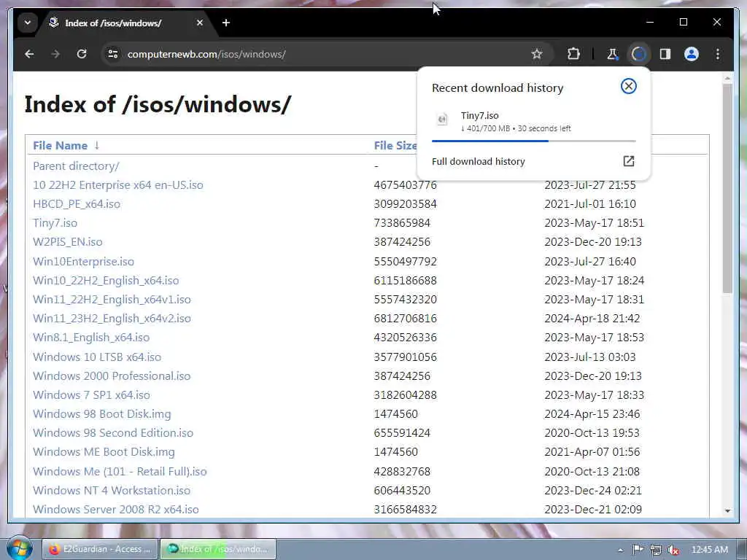Open new tab with plus button
Image resolution: width=747 pixels, height=560 pixels.
click(226, 23)
